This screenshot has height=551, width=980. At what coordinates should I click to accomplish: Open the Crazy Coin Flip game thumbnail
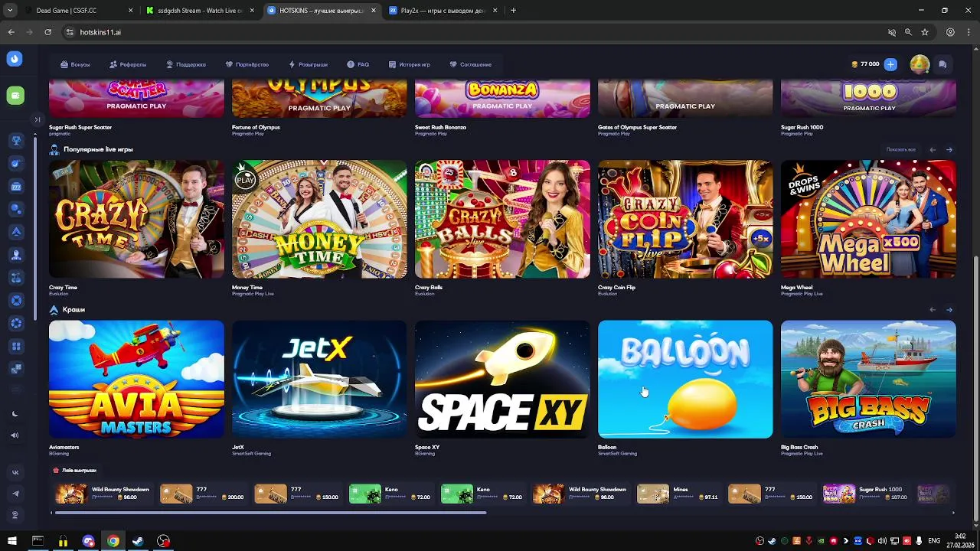click(685, 219)
